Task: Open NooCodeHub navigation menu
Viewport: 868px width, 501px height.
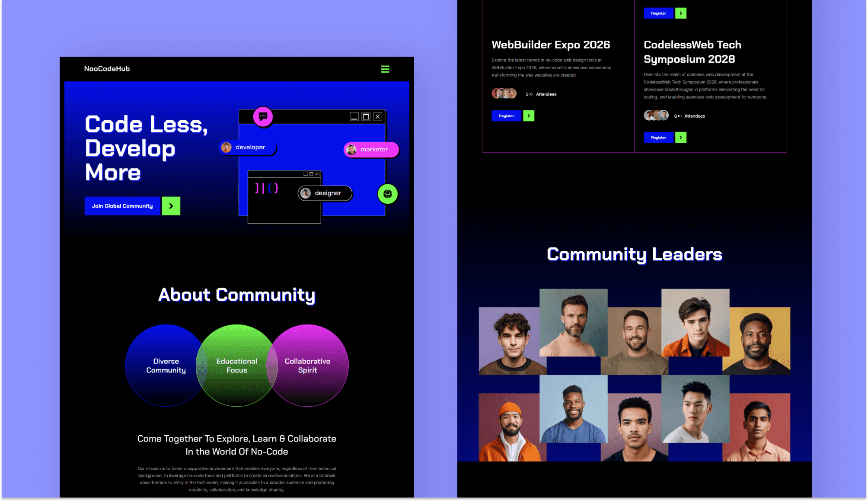Action: tap(385, 69)
